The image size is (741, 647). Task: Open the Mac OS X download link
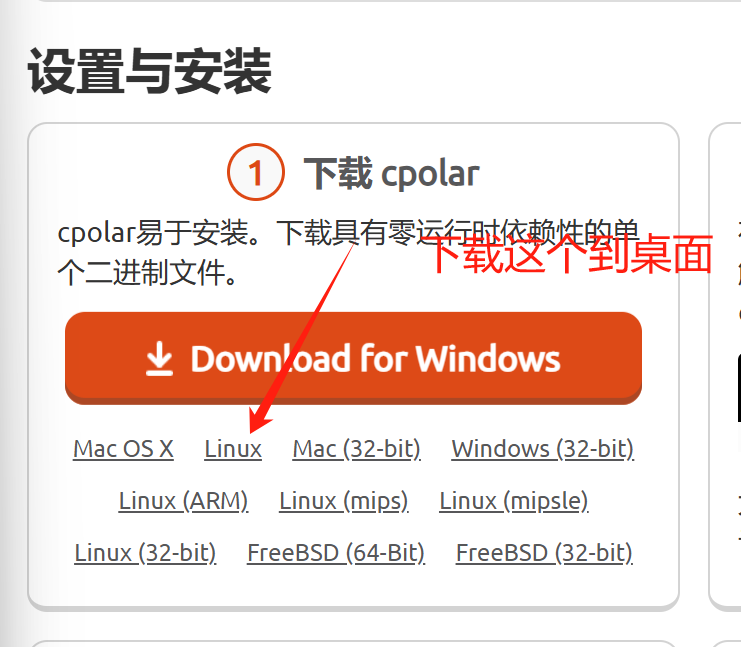click(123, 449)
